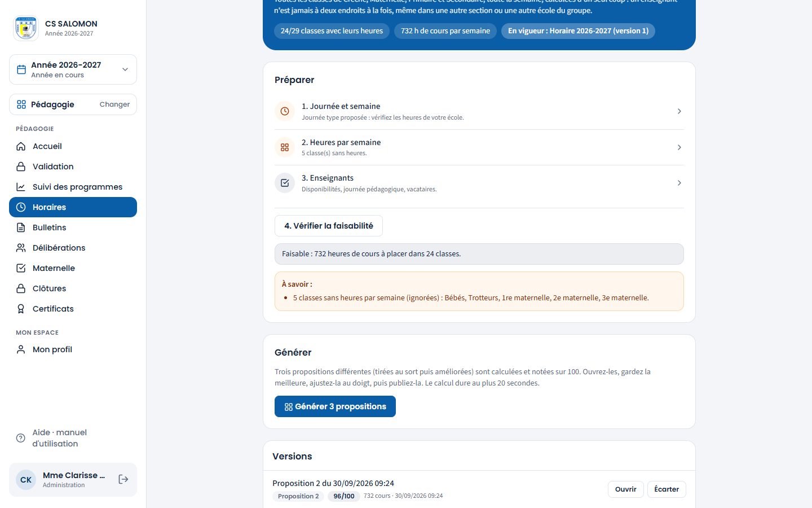812x508 pixels.
Task: Open the Bulletins section
Action: (73, 227)
